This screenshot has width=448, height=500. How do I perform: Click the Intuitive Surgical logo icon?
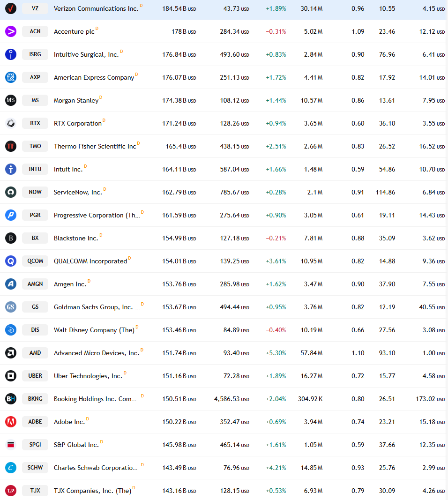click(x=10, y=54)
